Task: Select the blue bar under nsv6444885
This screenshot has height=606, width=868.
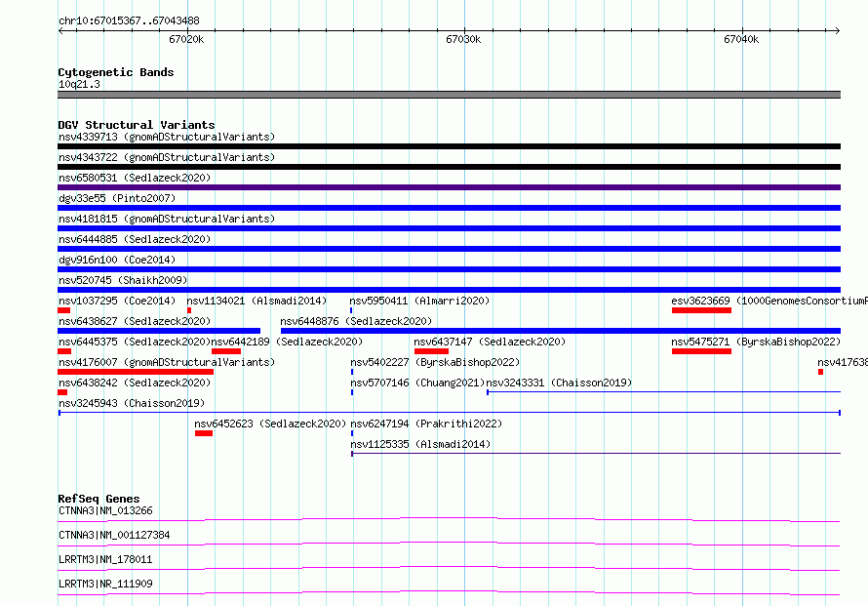Action: coord(449,249)
